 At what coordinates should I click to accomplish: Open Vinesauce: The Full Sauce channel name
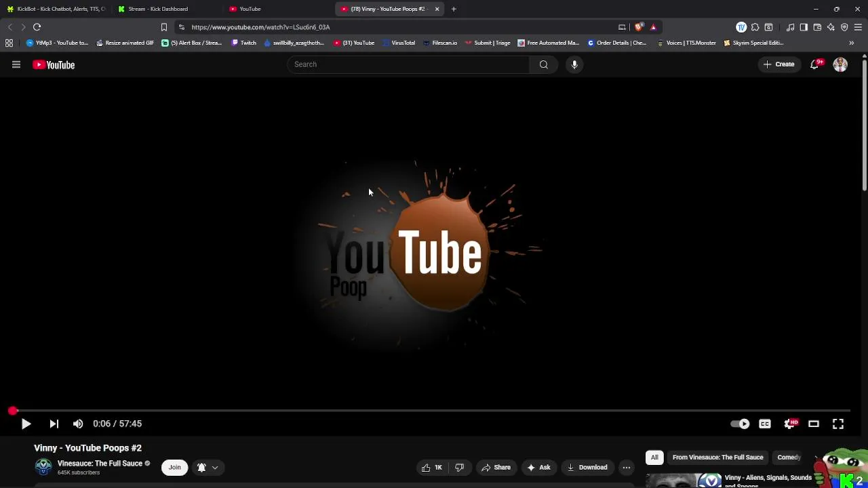tap(100, 464)
